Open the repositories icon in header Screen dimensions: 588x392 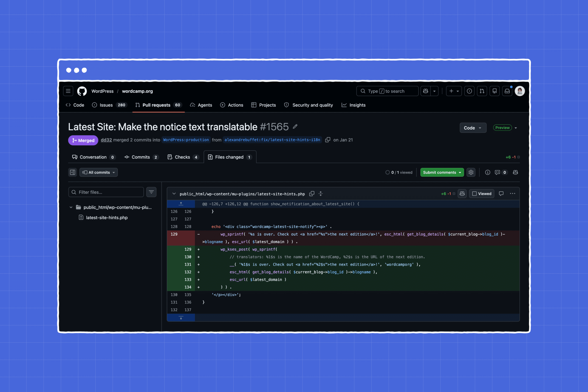pyautogui.click(x=495, y=91)
